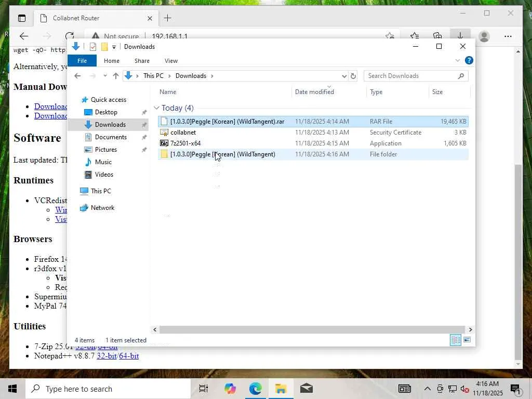Open recent locations dropdown arrow
This screenshot has height=399, width=532.
(x=105, y=76)
